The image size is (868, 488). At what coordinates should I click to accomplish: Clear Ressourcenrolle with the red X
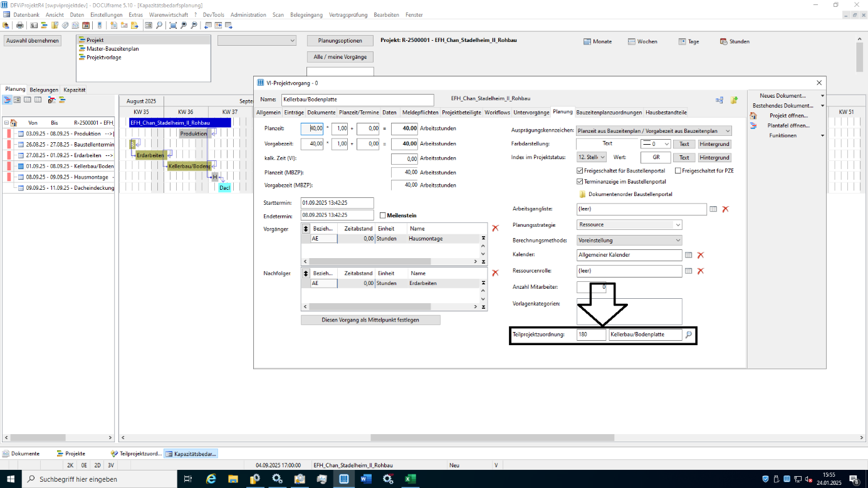[x=701, y=271]
